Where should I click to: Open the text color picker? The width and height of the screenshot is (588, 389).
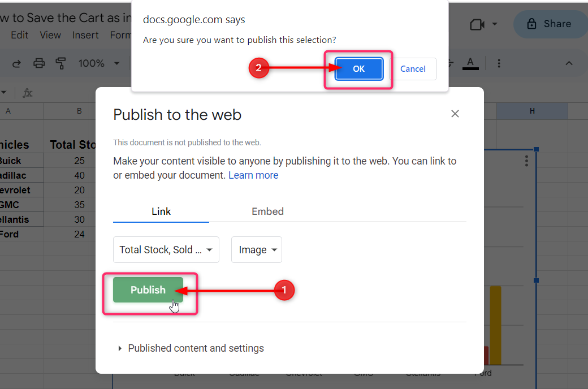tap(470, 63)
